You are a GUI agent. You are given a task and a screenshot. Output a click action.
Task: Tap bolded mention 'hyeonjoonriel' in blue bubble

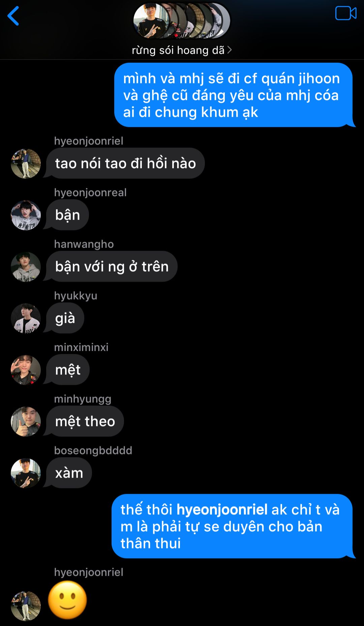(222, 509)
